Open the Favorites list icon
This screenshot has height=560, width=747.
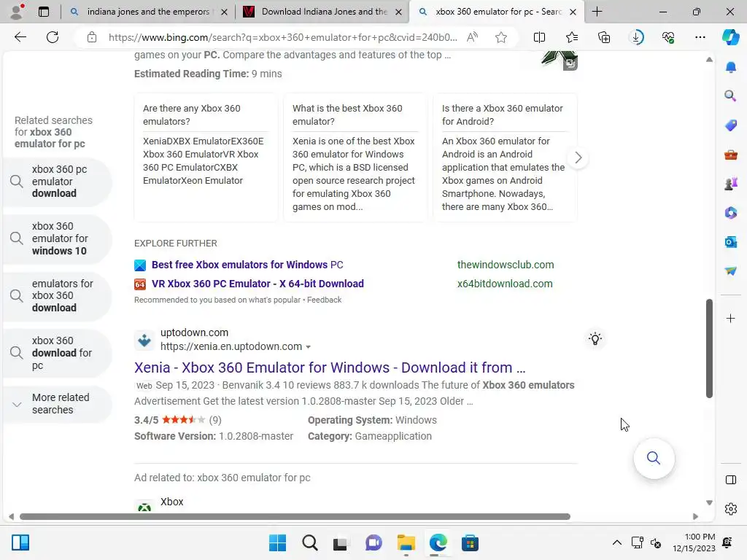point(572,37)
